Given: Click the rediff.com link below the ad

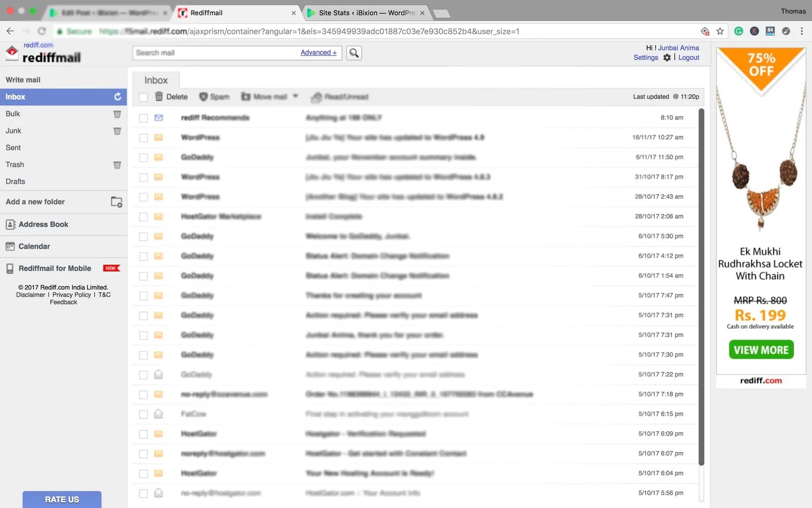Looking at the screenshot, I should (761, 380).
